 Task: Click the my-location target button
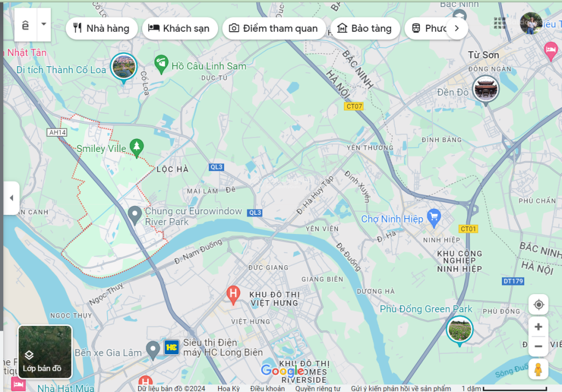538,305
